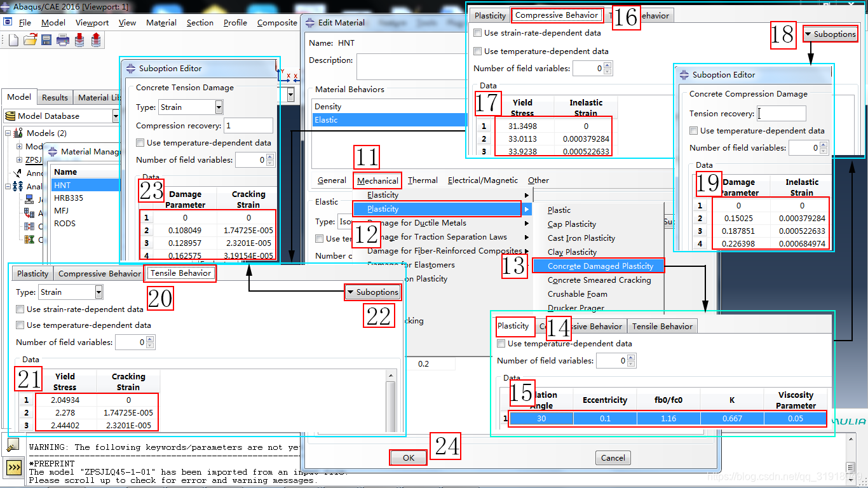Click the material Description text field
The width and height of the screenshot is (868, 488).
coord(411,66)
